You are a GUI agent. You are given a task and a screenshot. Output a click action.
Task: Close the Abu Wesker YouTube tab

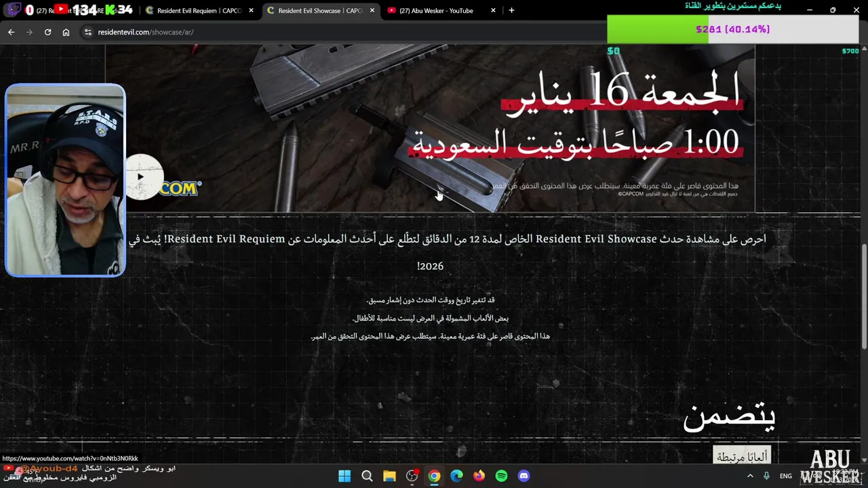(x=493, y=11)
